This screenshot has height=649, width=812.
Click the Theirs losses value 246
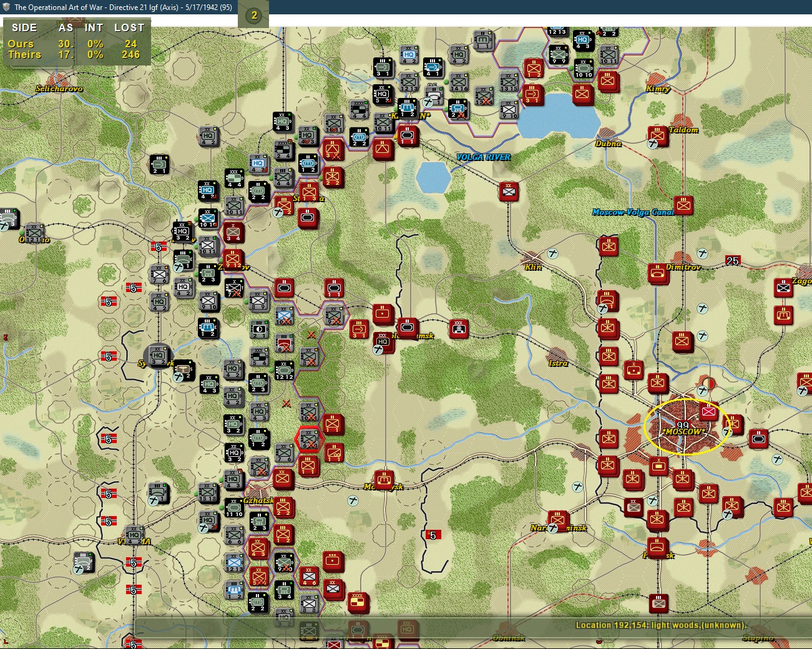click(x=131, y=55)
